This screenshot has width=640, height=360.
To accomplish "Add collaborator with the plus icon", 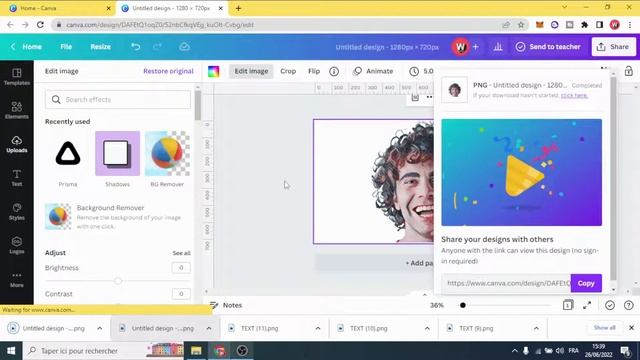I will click(476, 47).
